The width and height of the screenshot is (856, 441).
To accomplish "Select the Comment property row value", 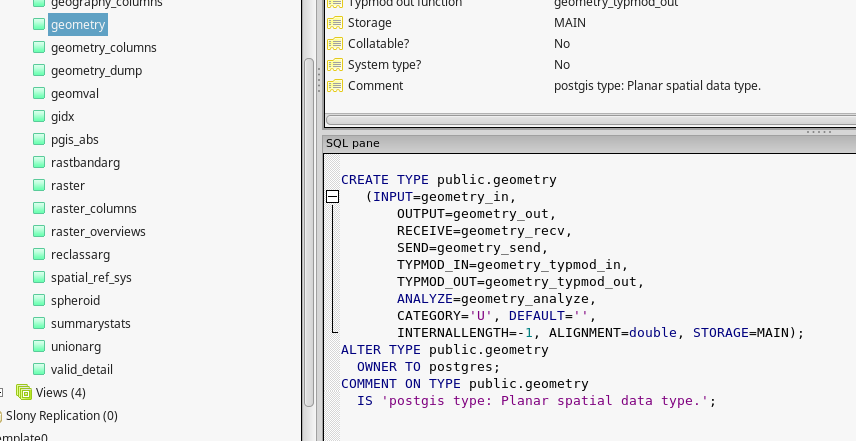I will (657, 86).
